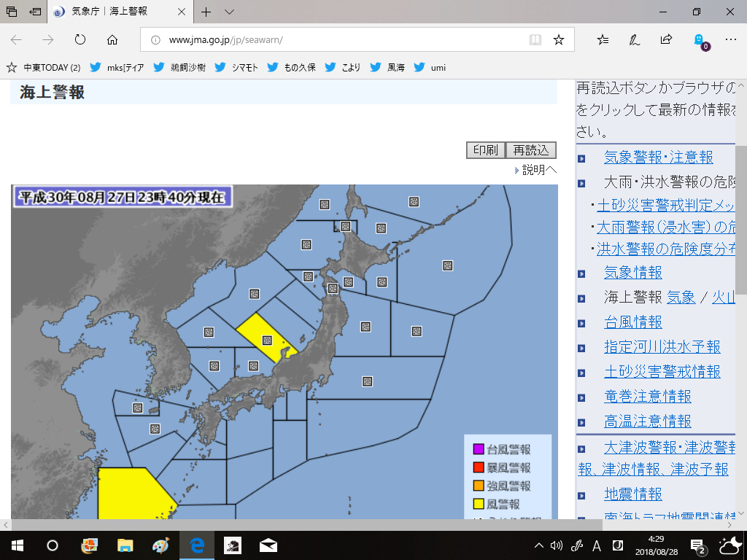Open the web notes pen icon

[x=634, y=39]
